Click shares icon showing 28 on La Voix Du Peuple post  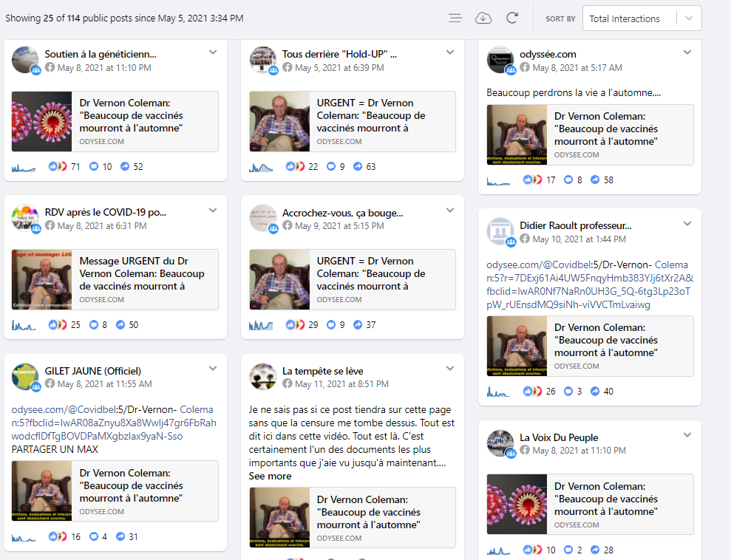click(595, 550)
